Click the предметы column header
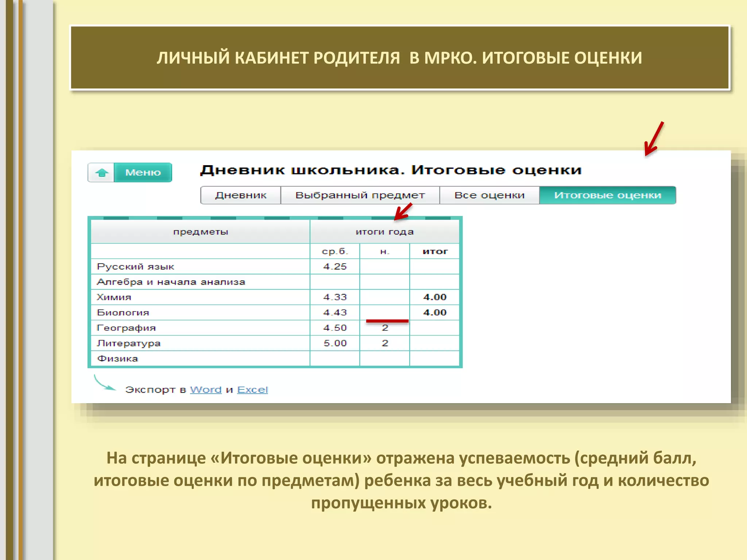 tap(200, 232)
